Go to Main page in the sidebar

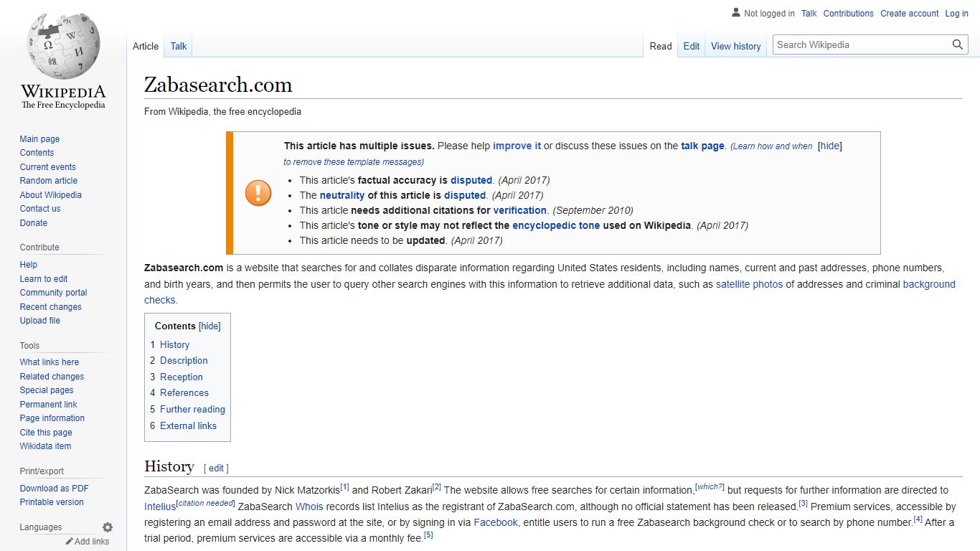coord(39,139)
